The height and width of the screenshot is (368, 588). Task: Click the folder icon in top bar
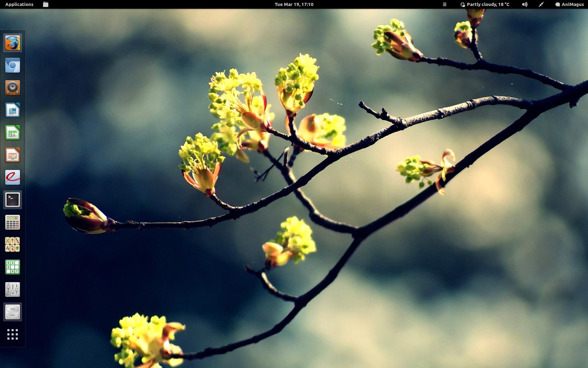(45, 5)
